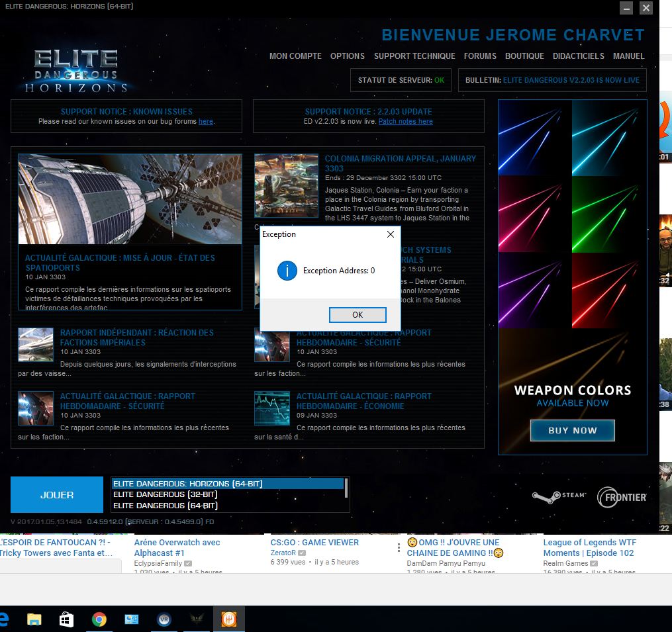Click the JOUER play button
This screenshot has height=632, width=672.
pyautogui.click(x=57, y=495)
